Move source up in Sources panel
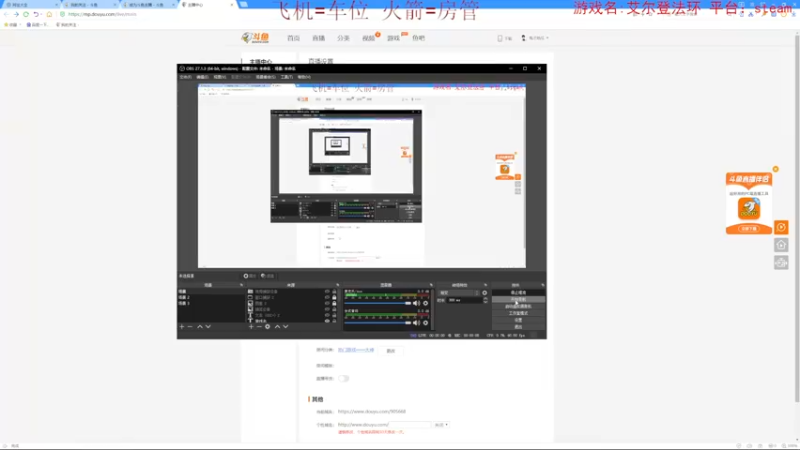800x450 pixels. coord(278,327)
